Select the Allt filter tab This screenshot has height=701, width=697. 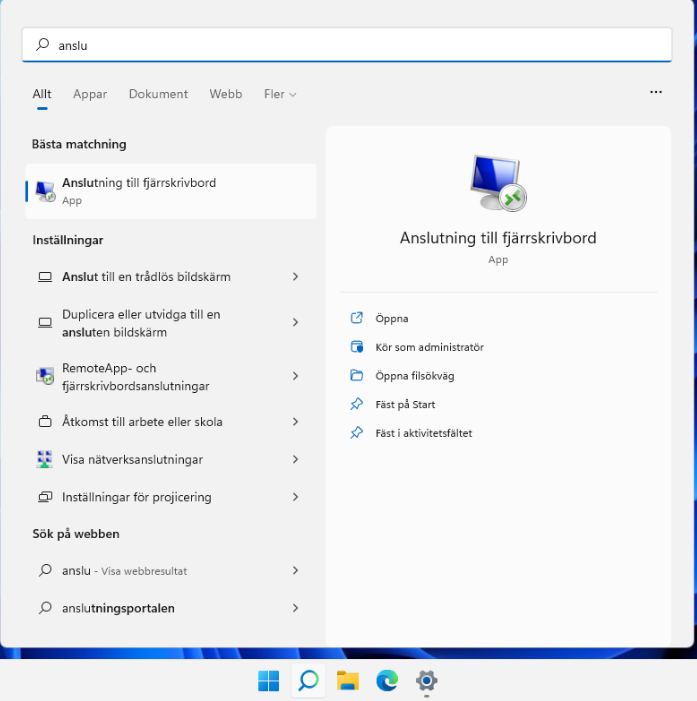(42, 94)
